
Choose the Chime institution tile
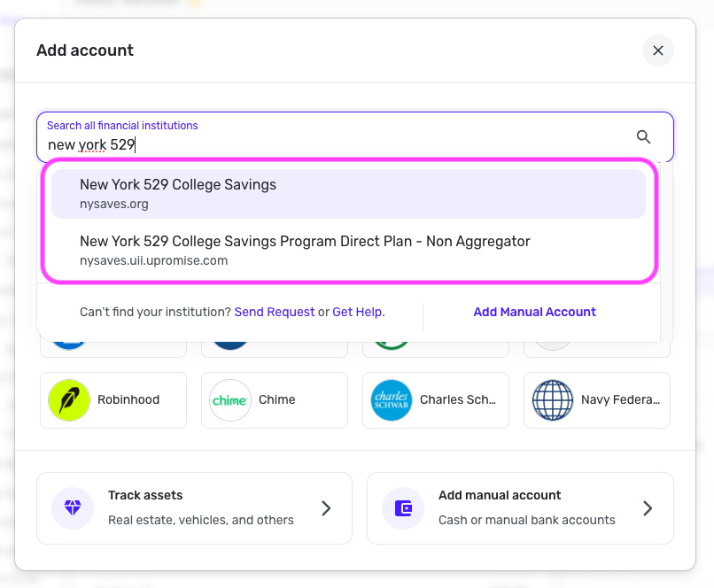click(x=276, y=400)
